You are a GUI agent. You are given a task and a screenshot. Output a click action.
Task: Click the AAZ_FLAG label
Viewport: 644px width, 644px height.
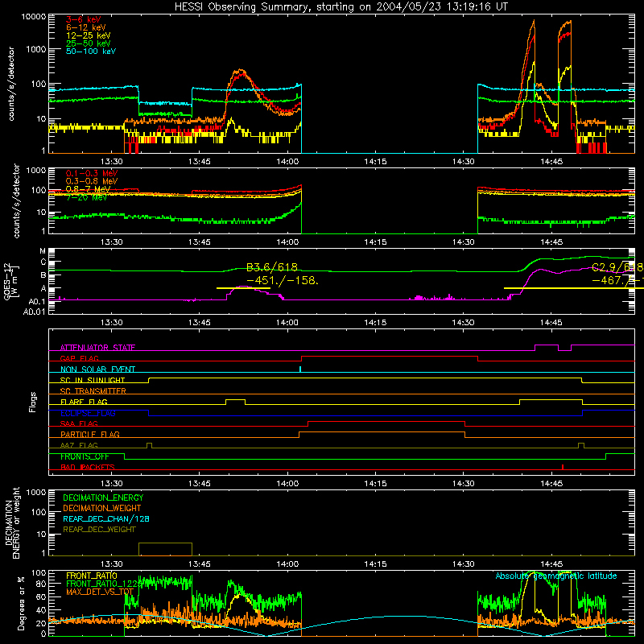79,445
